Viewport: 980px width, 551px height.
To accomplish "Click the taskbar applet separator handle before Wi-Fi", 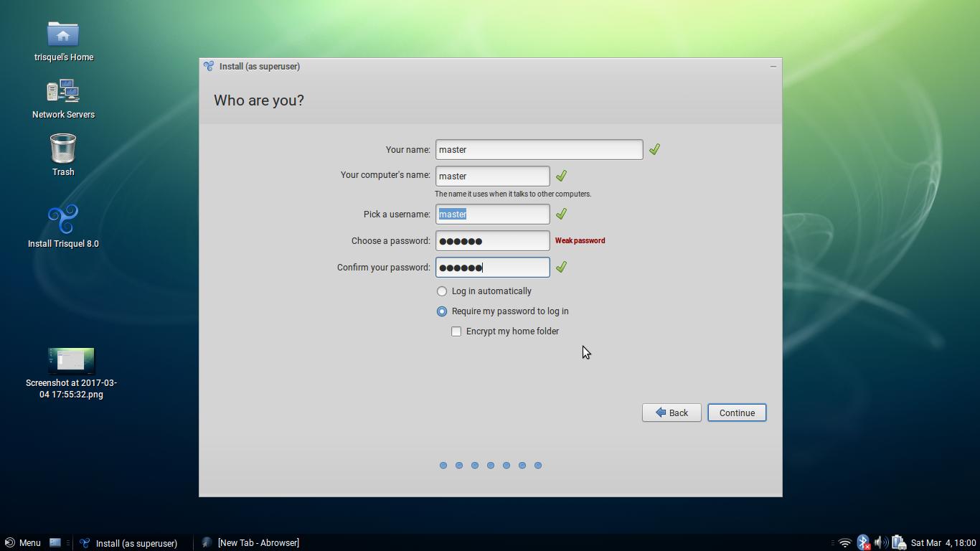I will pos(832,543).
